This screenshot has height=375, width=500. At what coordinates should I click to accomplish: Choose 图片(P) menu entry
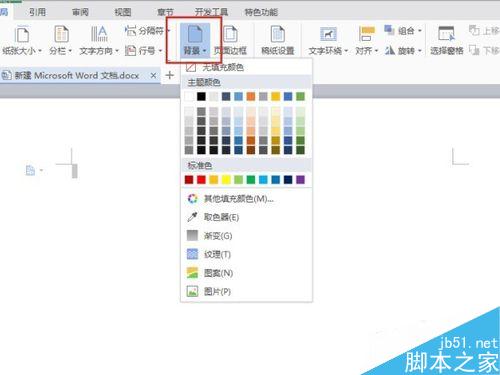[x=247, y=291]
